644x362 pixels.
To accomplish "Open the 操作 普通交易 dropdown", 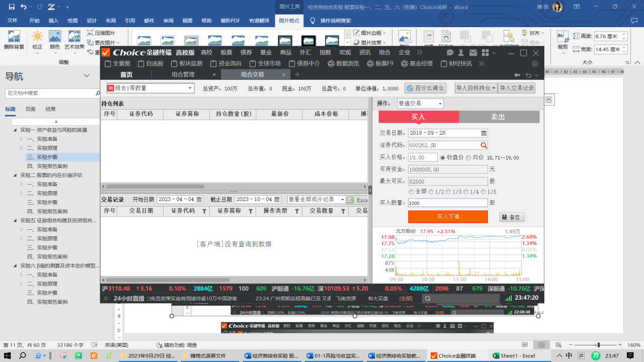I will (x=440, y=104).
